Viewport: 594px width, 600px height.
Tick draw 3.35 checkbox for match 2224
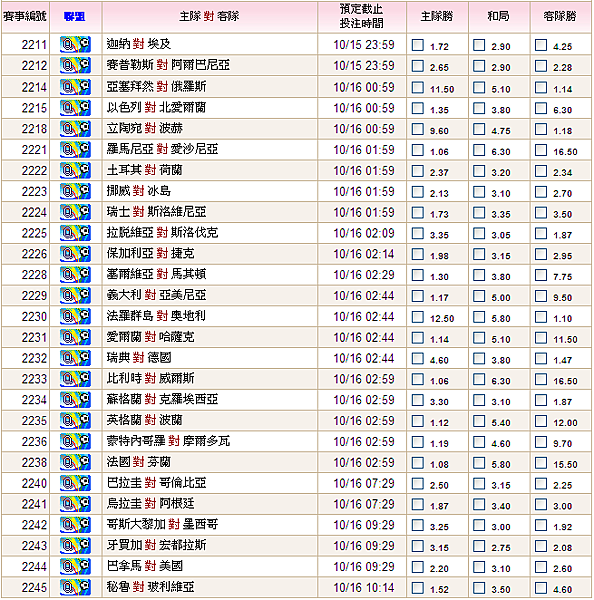[479, 213]
